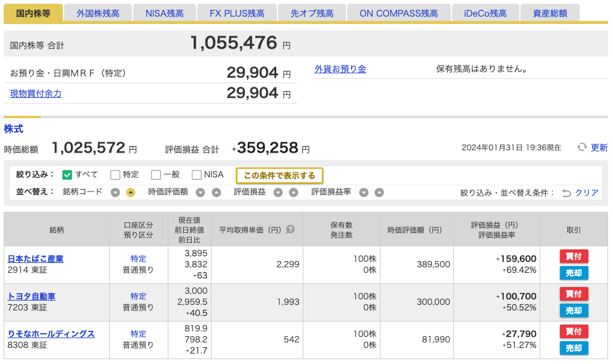
Task: Click 特定 account link in 日本たばこ産業 row
Action: [138, 259]
